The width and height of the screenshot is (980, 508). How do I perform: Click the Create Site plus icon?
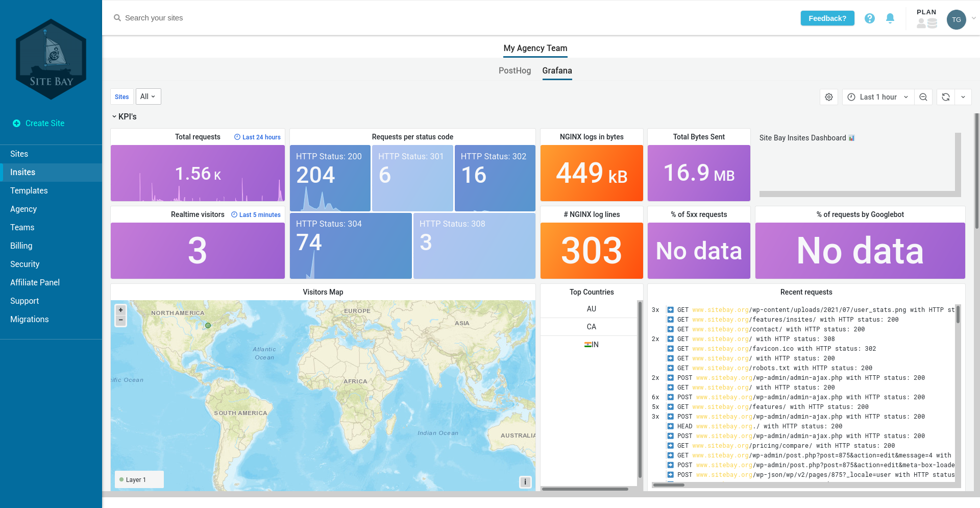(16, 124)
